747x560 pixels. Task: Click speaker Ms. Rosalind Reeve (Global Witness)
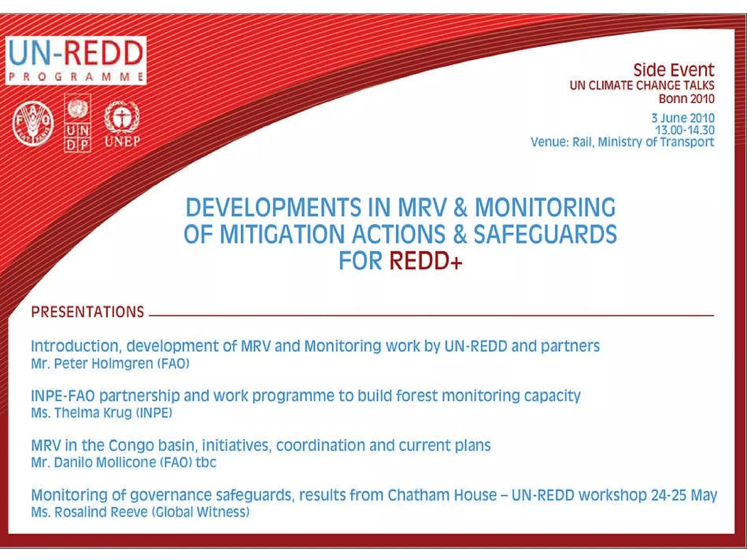click(x=140, y=512)
